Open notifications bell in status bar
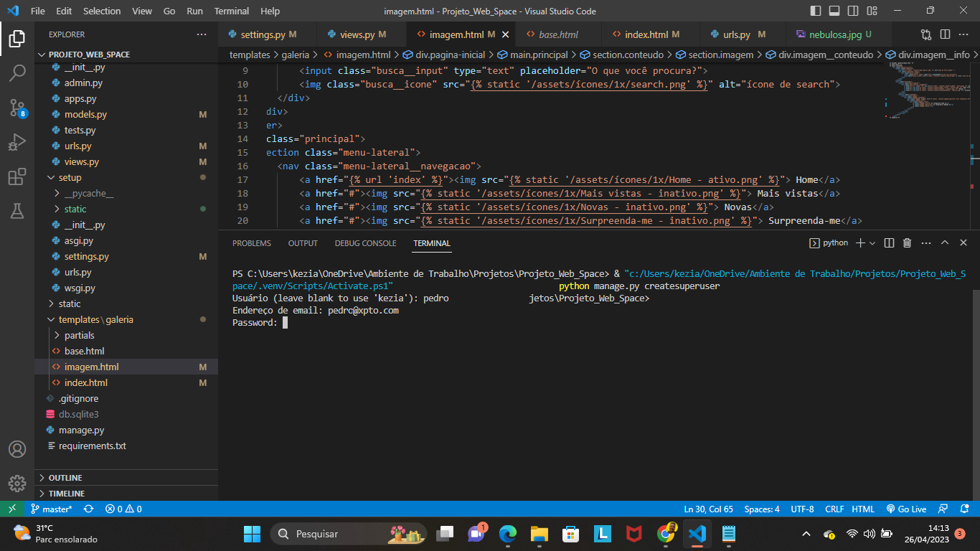The height and width of the screenshot is (551, 980). (963, 509)
